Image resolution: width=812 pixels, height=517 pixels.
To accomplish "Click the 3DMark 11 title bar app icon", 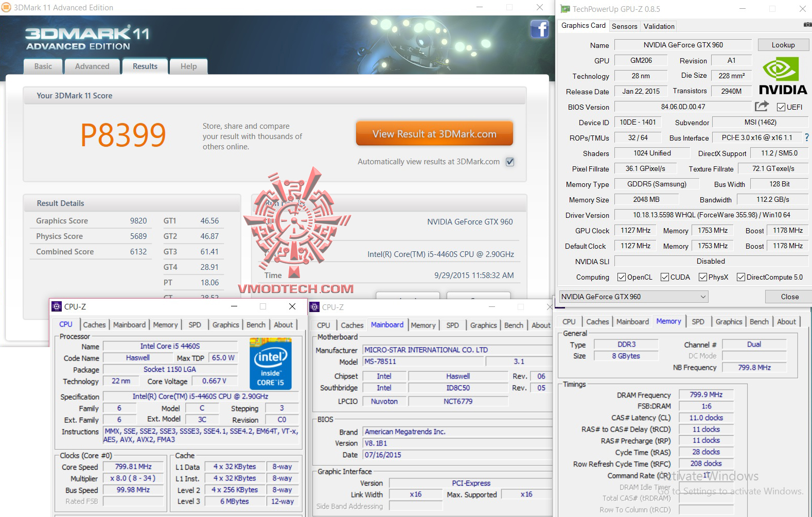I will coord(7,8).
